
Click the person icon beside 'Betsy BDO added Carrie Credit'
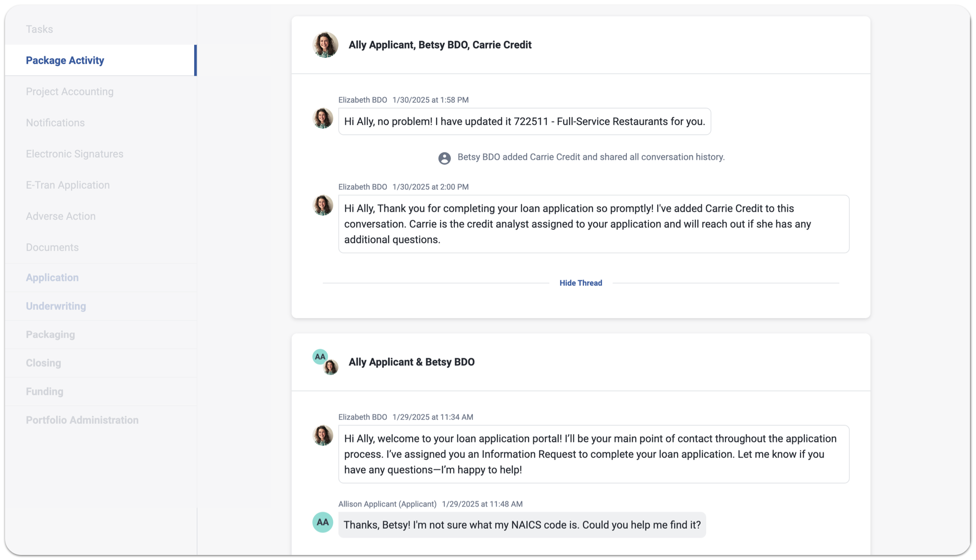click(444, 158)
